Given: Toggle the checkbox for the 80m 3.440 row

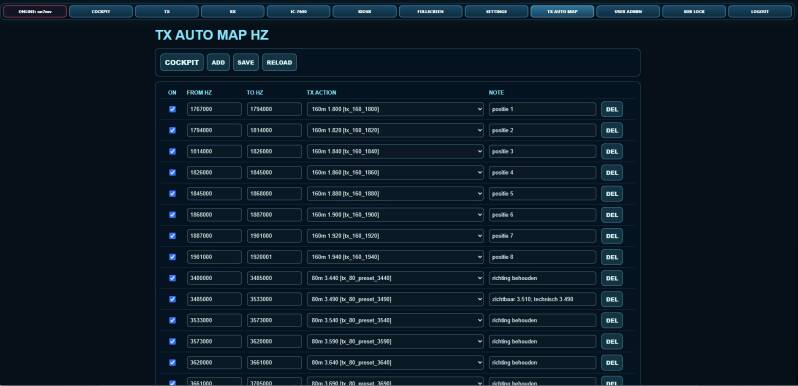Looking at the screenshot, I should click(173, 278).
